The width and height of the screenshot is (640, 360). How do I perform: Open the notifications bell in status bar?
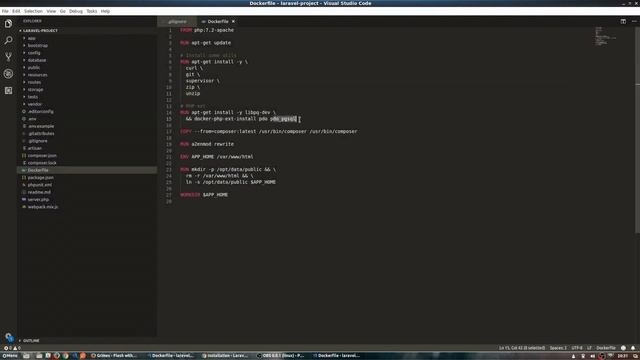(x=633, y=348)
